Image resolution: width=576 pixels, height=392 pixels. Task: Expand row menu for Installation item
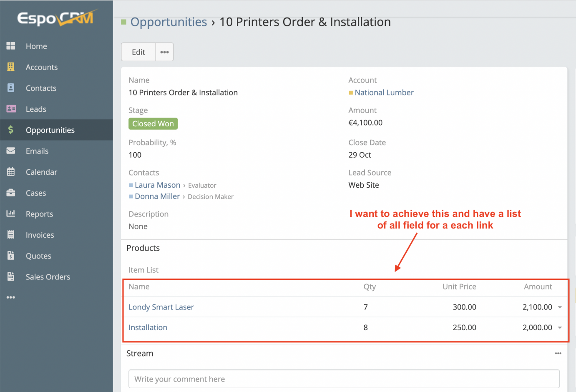pyautogui.click(x=560, y=328)
